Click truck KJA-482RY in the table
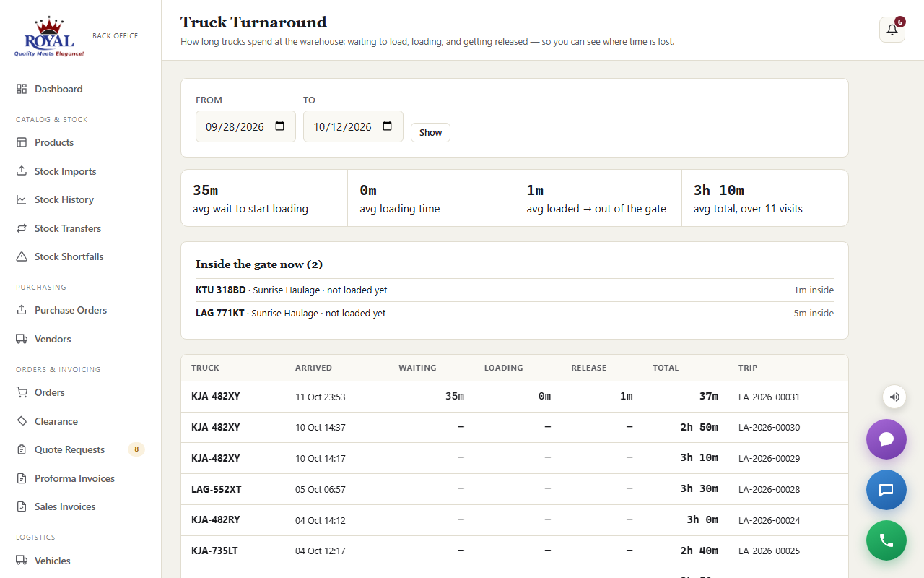The width and height of the screenshot is (924, 578). pyautogui.click(x=216, y=519)
